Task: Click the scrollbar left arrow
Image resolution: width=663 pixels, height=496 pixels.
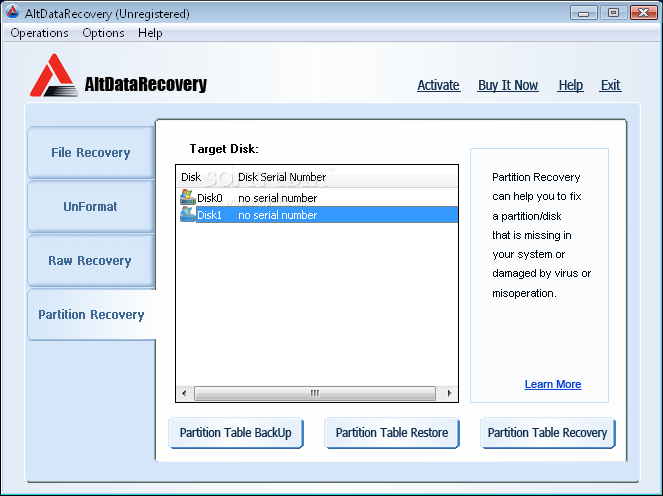Action: point(184,393)
